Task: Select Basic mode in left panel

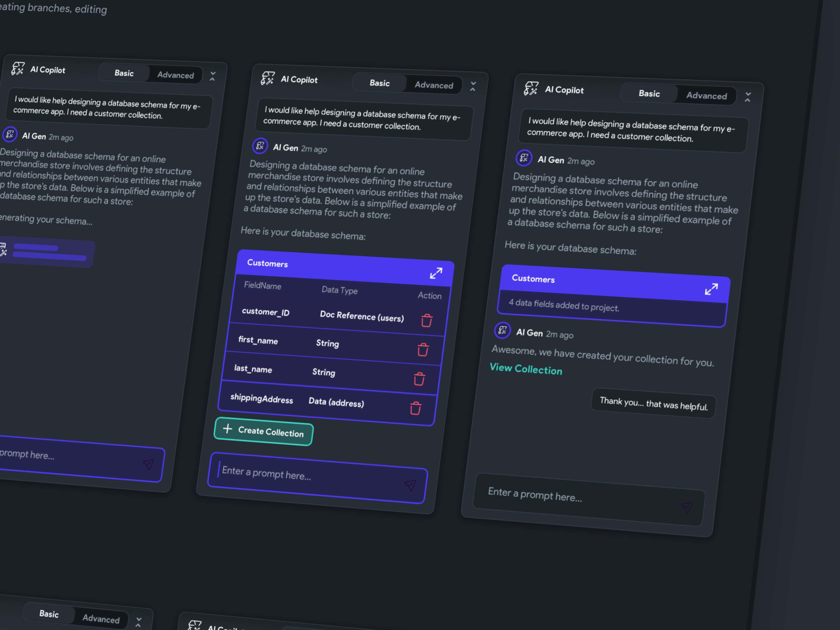Action: click(x=124, y=73)
